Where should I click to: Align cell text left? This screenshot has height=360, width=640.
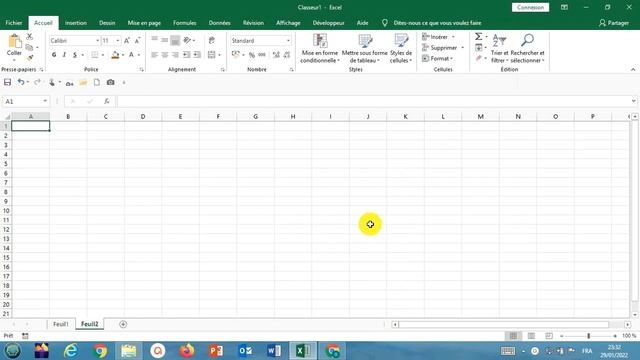click(155, 55)
